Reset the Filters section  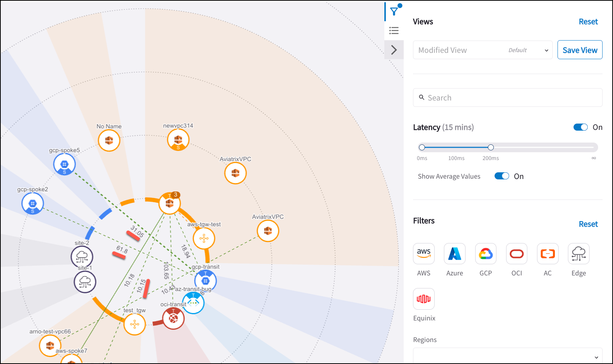click(x=588, y=224)
